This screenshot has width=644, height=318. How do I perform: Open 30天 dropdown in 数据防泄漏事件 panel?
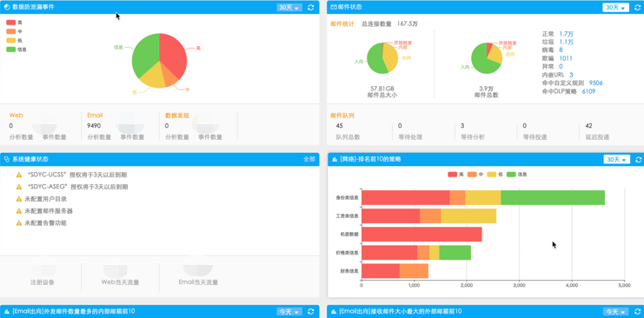(289, 8)
